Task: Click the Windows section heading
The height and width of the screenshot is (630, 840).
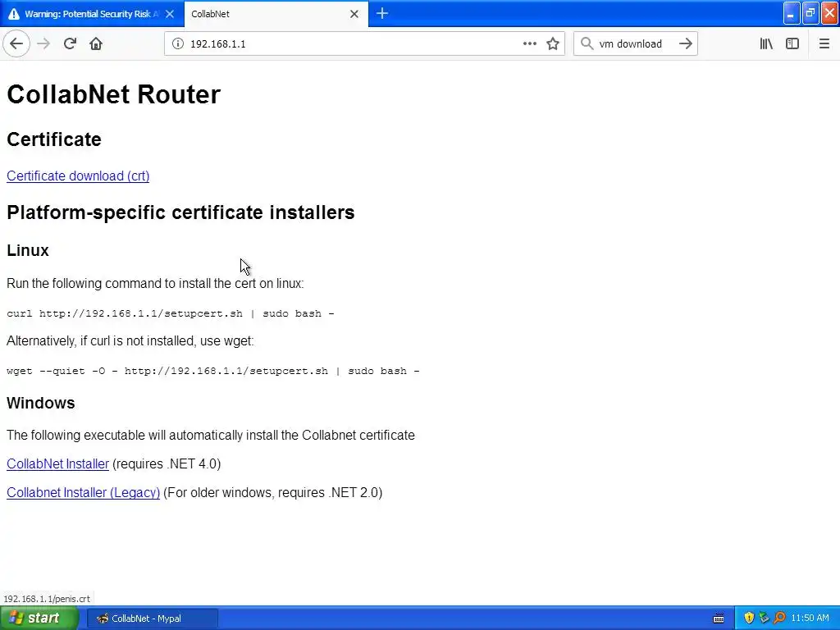Action: (41, 403)
